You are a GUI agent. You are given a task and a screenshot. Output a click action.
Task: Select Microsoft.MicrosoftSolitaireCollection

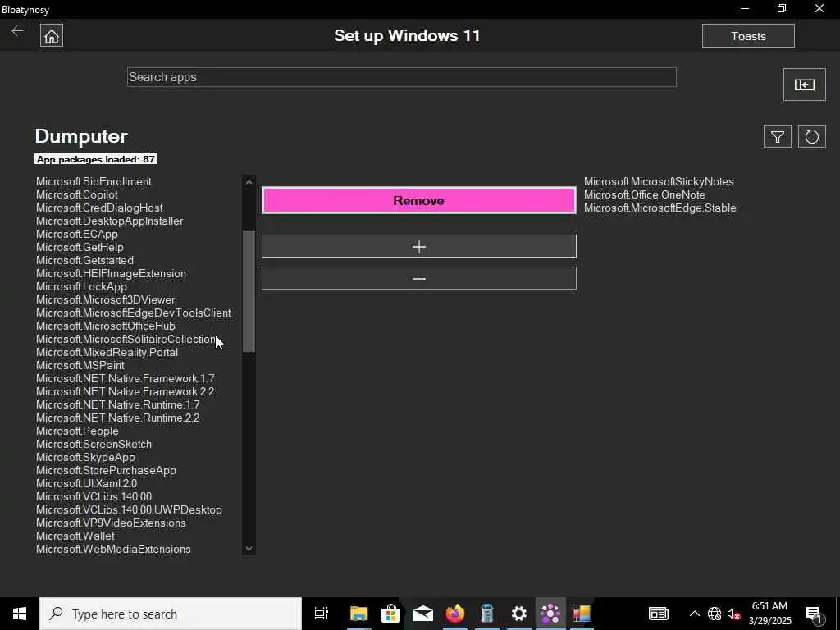[x=126, y=339]
